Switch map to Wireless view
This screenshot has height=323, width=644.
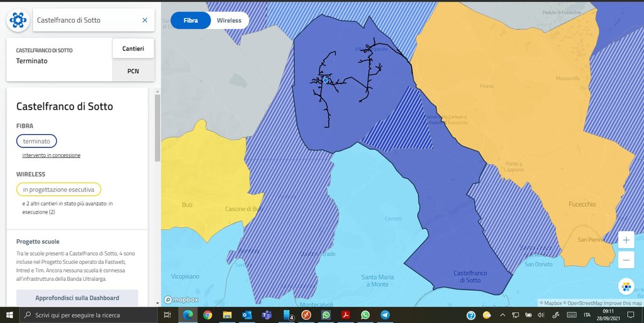tap(229, 20)
